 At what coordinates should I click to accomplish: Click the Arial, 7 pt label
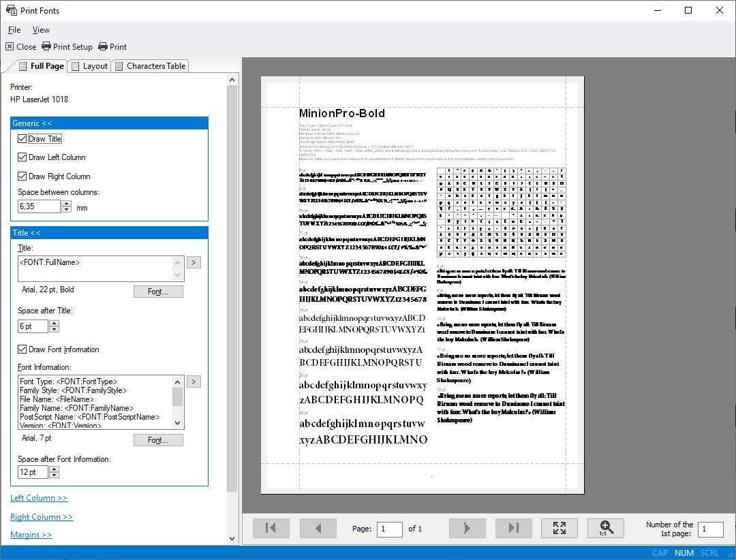(x=36, y=438)
